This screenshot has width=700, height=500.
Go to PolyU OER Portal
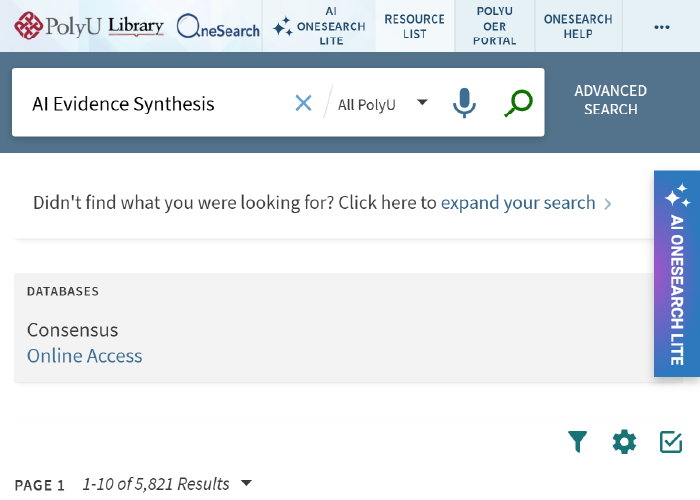point(495,26)
